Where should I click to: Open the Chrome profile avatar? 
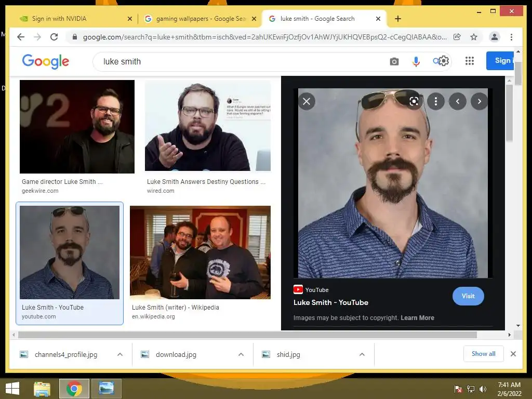[495, 37]
